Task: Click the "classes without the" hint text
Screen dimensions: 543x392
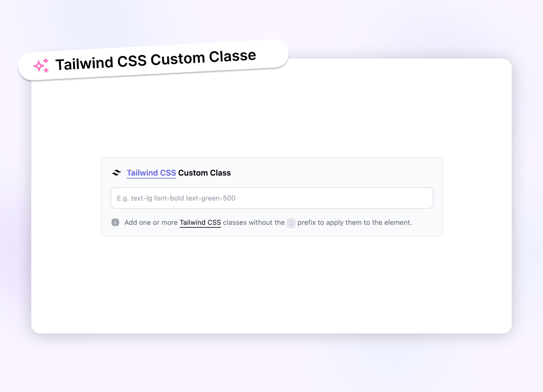Action: 254,223
